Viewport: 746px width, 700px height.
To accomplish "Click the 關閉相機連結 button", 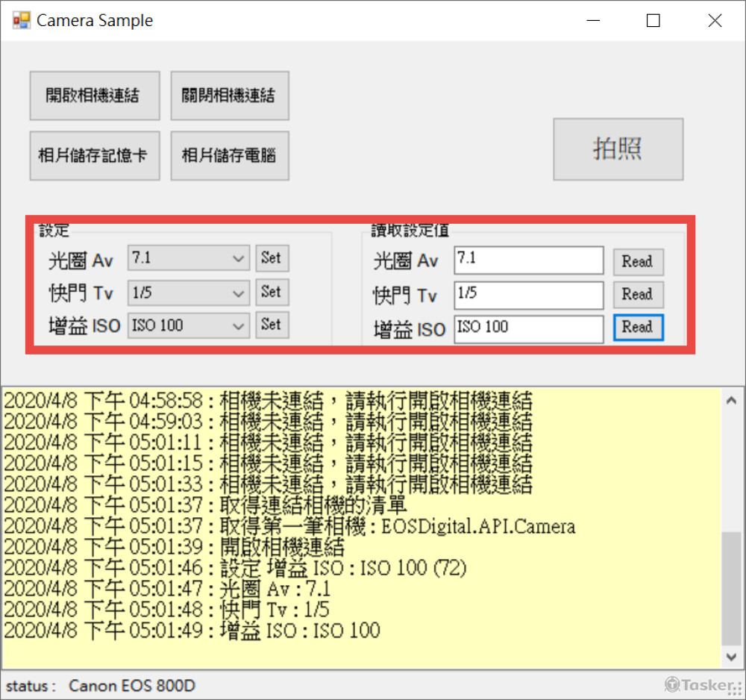I will click(x=230, y=96).
